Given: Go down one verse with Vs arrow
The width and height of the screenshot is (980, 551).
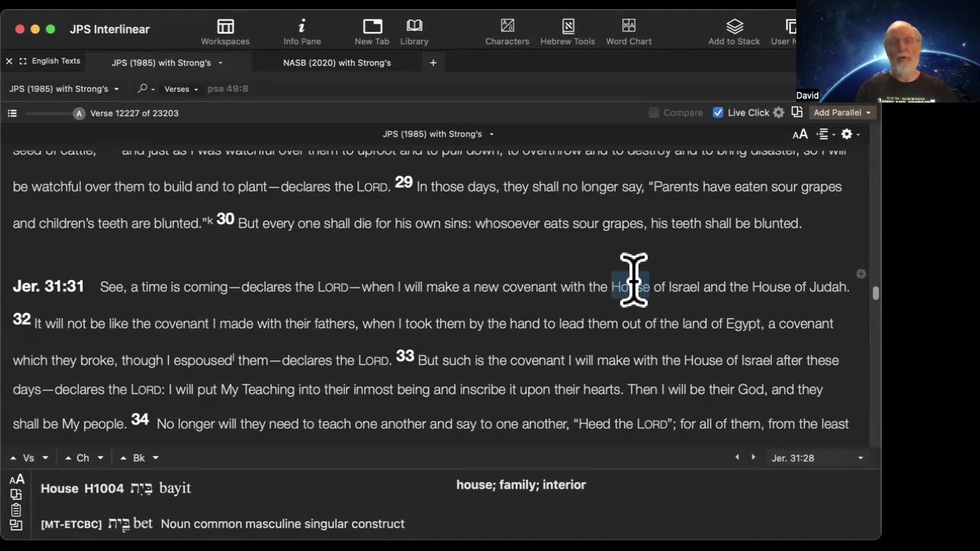Looking at the screenshot, I should (45, 458).
